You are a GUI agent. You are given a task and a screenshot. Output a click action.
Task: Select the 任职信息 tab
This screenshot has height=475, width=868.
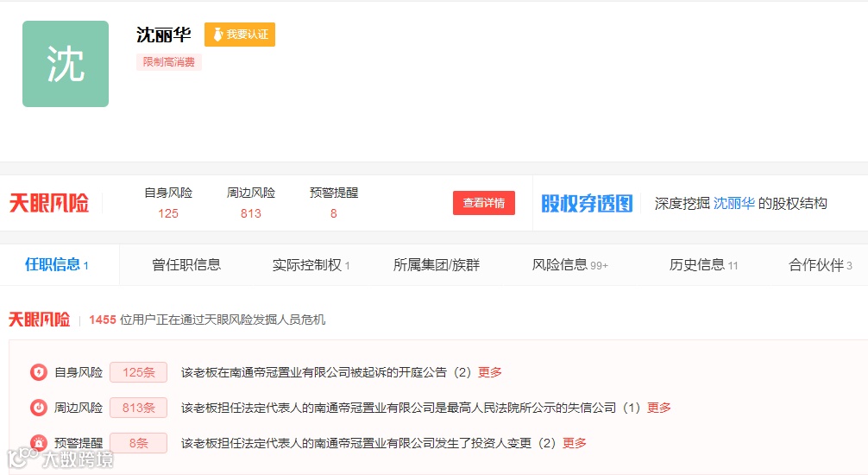point(56,265)
